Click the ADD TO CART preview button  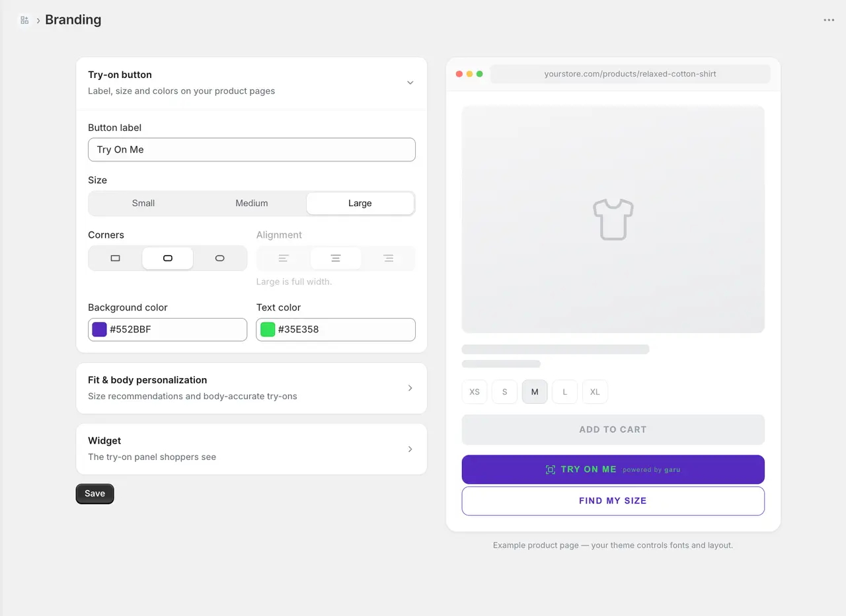pyautogui.click(x=613, y=430)
